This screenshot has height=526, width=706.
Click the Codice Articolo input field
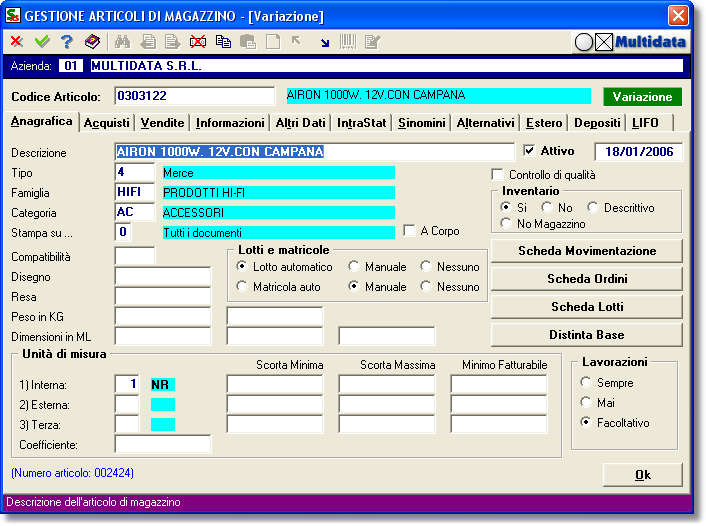click(x=195, y=96)
